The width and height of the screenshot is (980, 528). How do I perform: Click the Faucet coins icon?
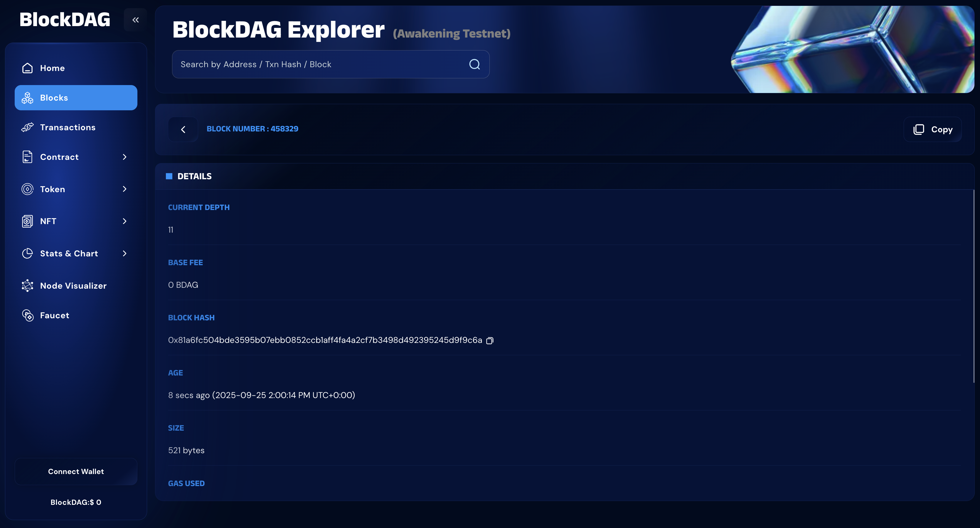click(x=27, y=315)
